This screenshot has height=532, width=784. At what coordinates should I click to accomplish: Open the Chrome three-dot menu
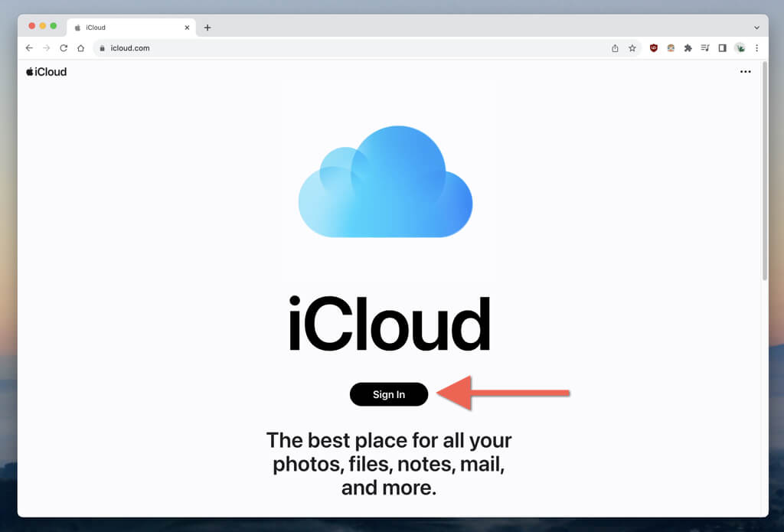coord(757,48)
